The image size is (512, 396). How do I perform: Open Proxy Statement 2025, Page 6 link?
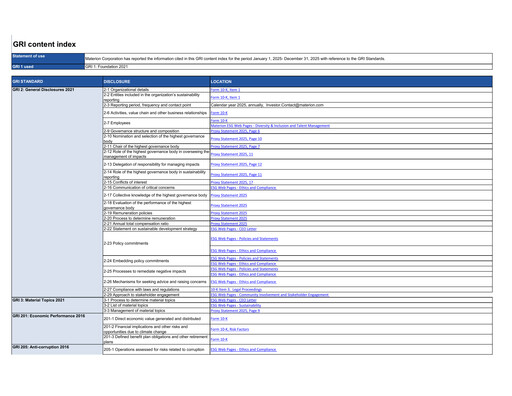[235, 131]
